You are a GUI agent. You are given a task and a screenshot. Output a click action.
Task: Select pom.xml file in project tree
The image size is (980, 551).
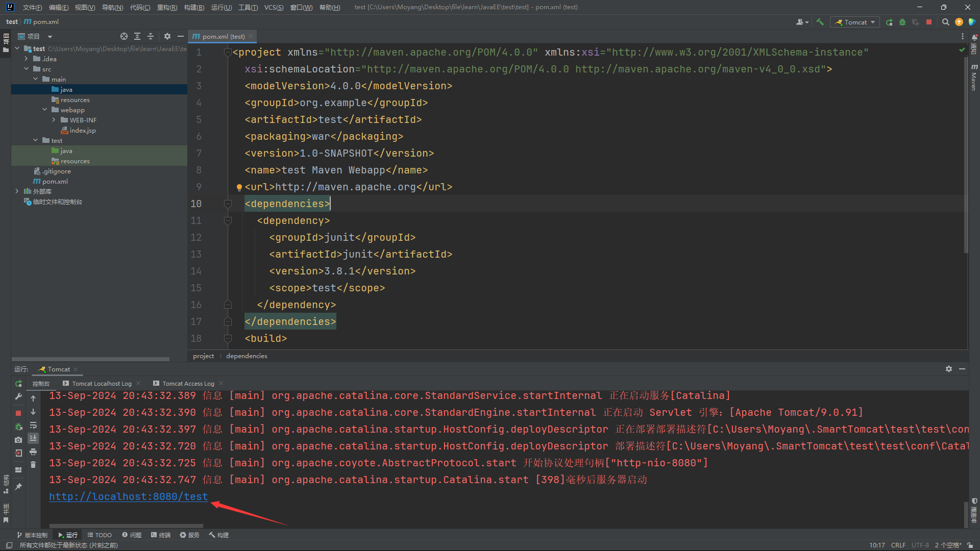pyautogui.click(x=51, y=181)
